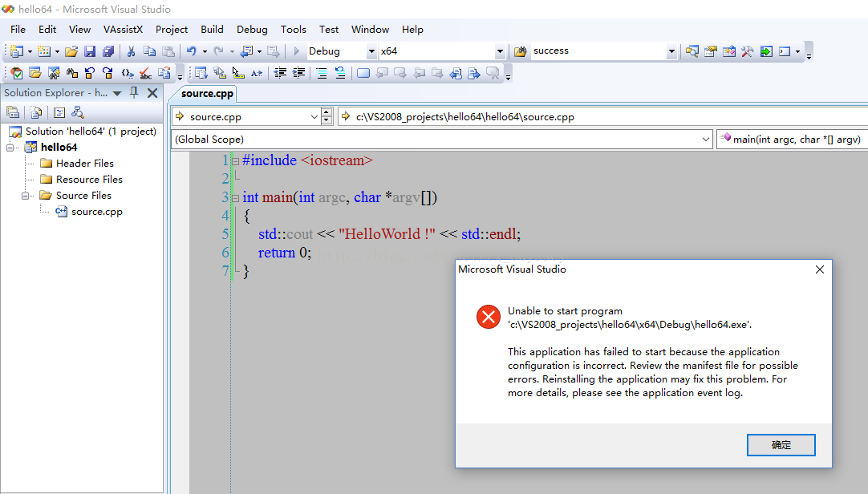868x494 pixels.
Task: Open Solution Explorer window position menu arrow
Action: coord(117,93)
